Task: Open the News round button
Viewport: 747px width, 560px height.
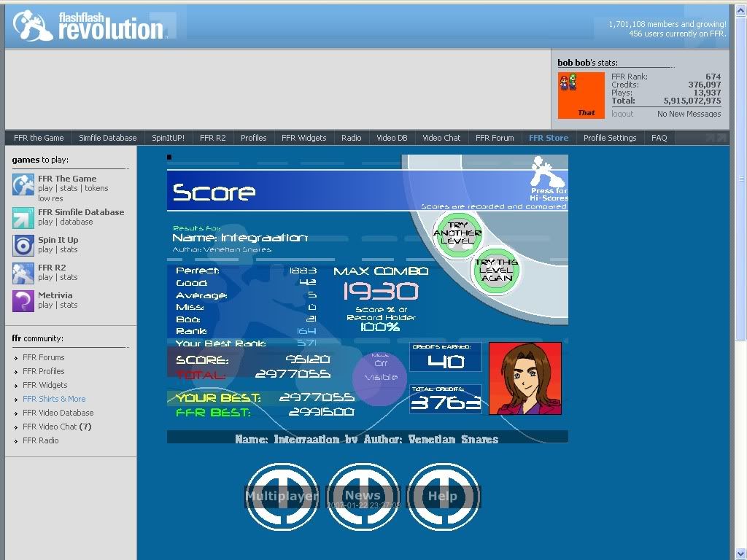Action: click(363, 497)
